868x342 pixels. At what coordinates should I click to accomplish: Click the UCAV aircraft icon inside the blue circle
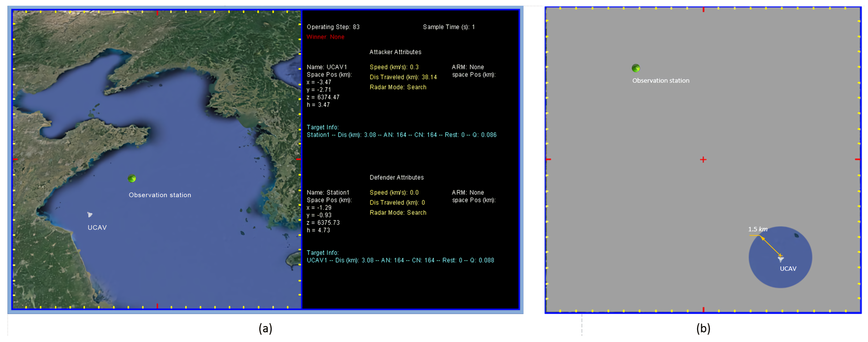(781, 258)
